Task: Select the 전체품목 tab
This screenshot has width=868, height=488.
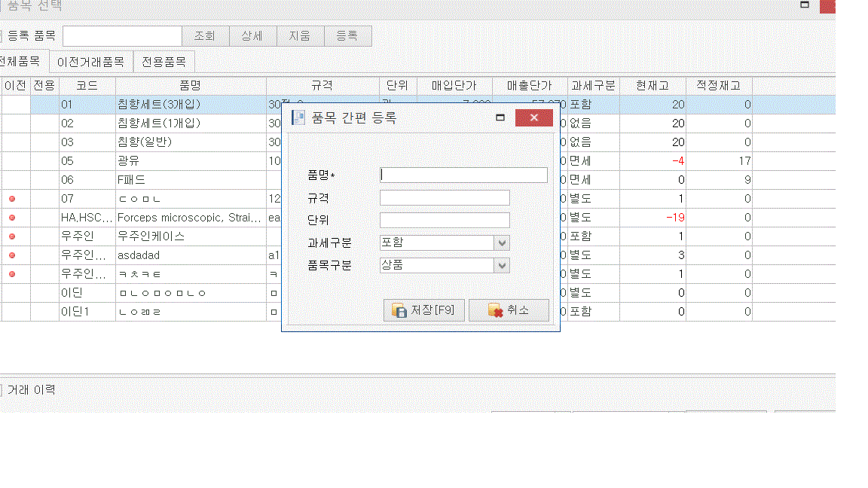Action: [21, 61]
